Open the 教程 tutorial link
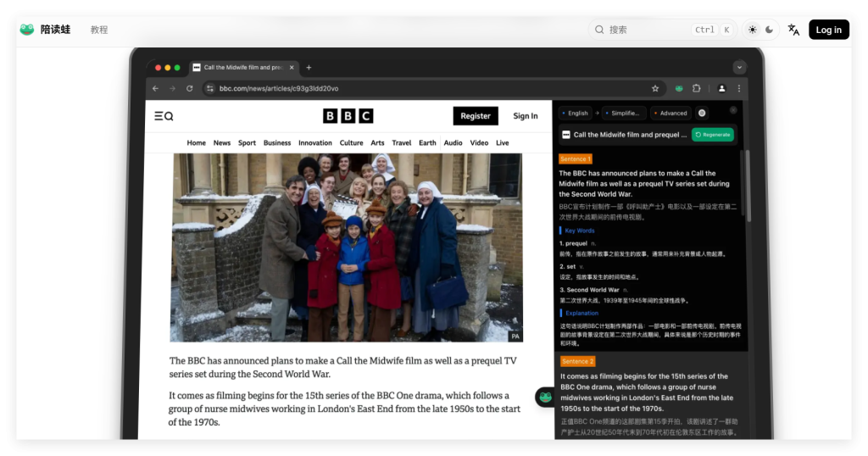Image resolution: width=868 pixels, height=456 pixels. click(99, 30)
